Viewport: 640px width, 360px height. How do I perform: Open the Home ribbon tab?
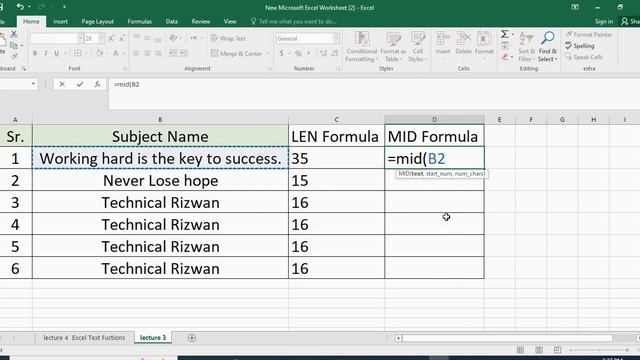click(31, 21)
